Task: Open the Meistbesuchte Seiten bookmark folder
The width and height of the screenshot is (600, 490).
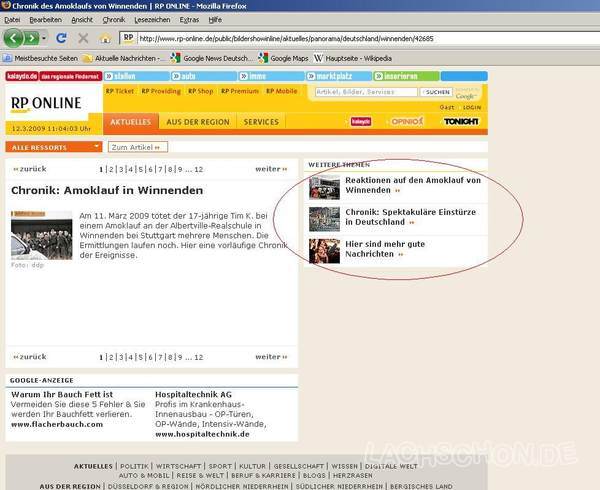Action: click(x=40, y=58)
